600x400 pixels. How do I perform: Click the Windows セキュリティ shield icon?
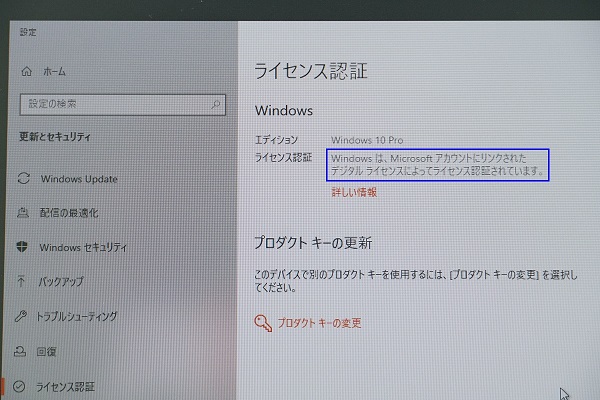(x=22, y=247)
